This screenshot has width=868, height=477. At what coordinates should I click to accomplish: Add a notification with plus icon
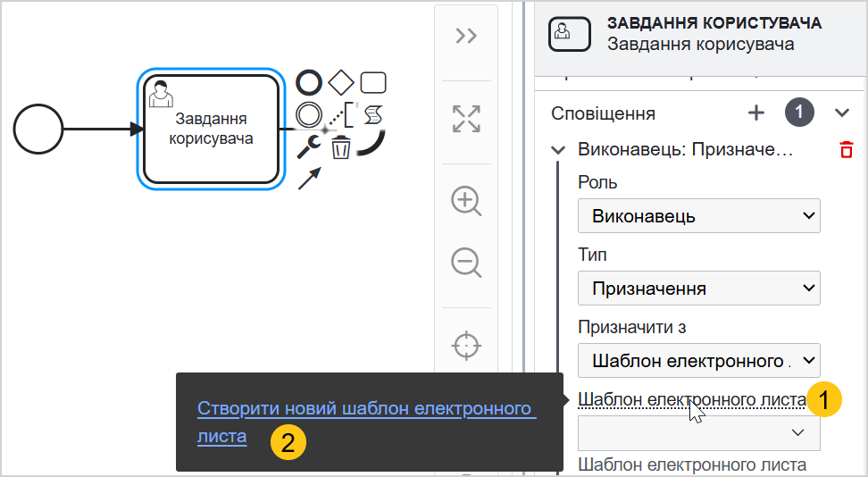point(756,113)
